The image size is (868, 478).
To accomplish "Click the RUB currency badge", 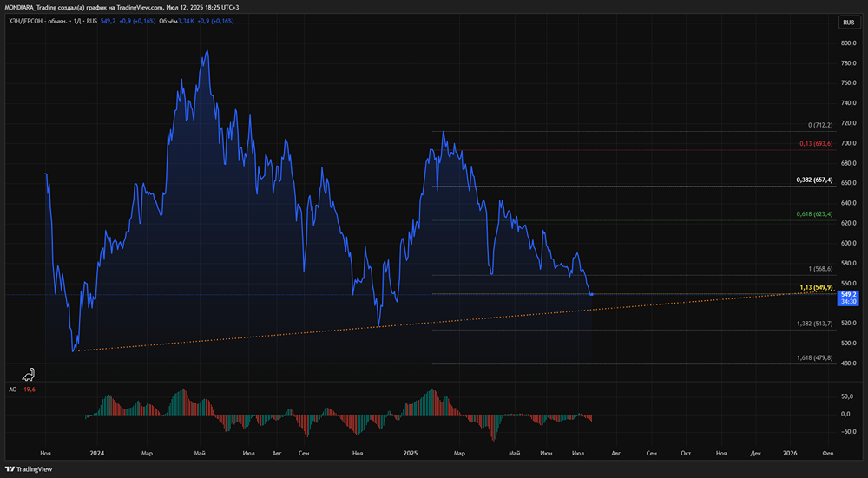I will [848, 22].
